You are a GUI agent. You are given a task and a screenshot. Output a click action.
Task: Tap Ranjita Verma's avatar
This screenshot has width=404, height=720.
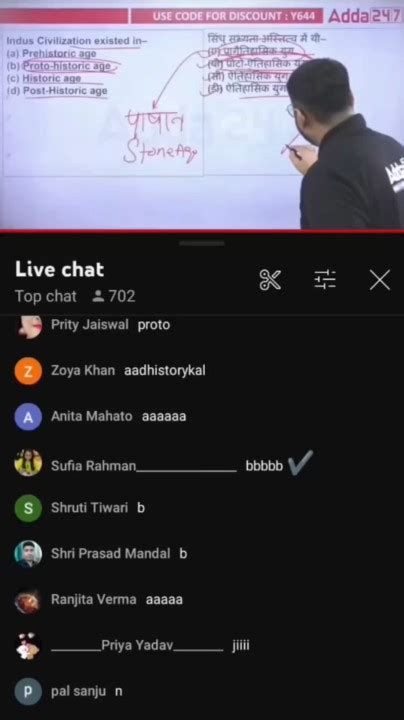click(x=28, y=600)
